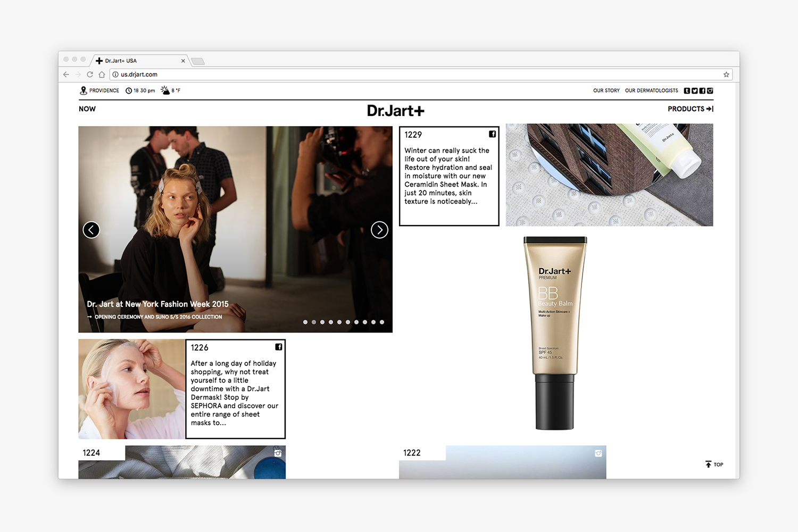798x532 pixels.
Task: Jump to the first carousel slide dot
Action: coord(305,322)
